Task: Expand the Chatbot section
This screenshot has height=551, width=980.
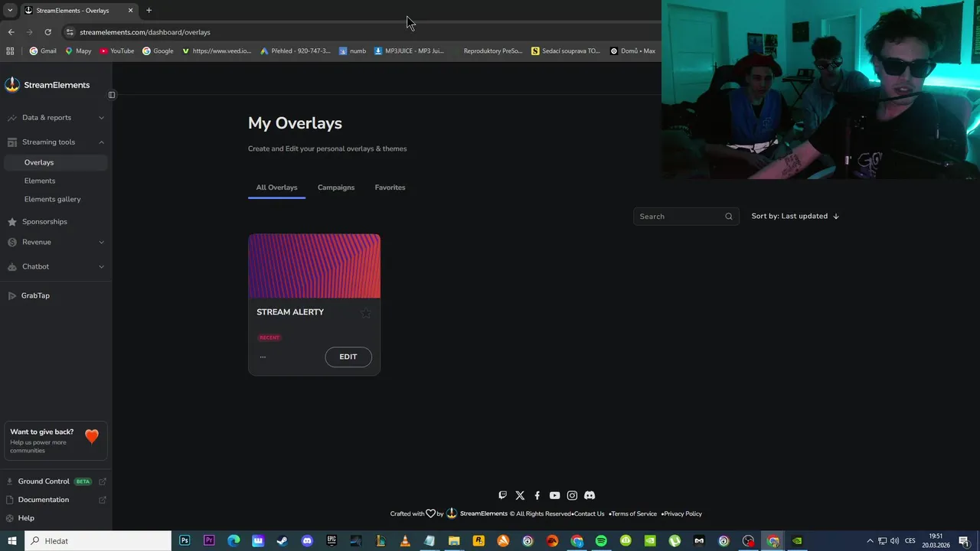Action: (x=56, y=266)
